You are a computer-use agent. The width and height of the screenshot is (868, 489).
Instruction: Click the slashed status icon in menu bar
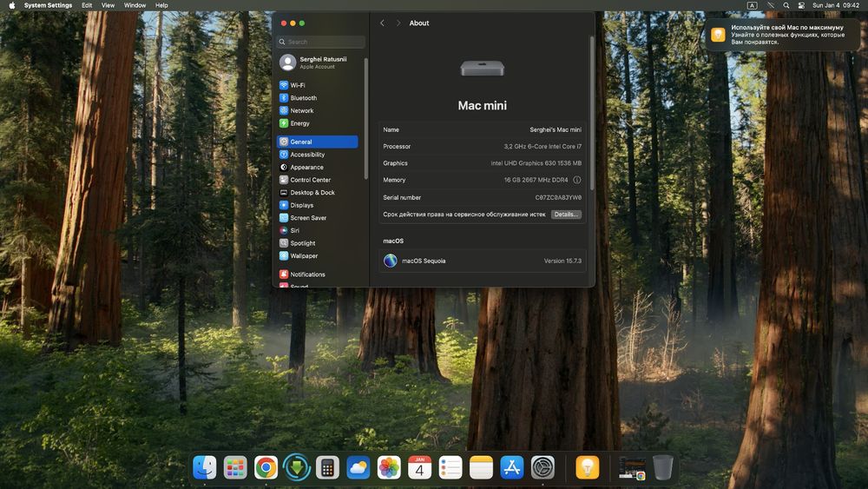(771, 5)
